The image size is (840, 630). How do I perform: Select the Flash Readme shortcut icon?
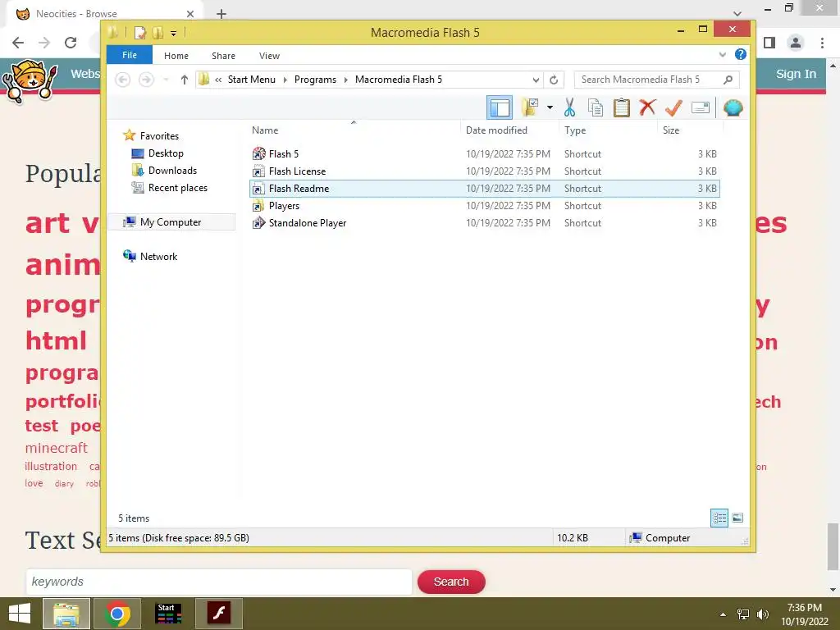tap(258, 189)
